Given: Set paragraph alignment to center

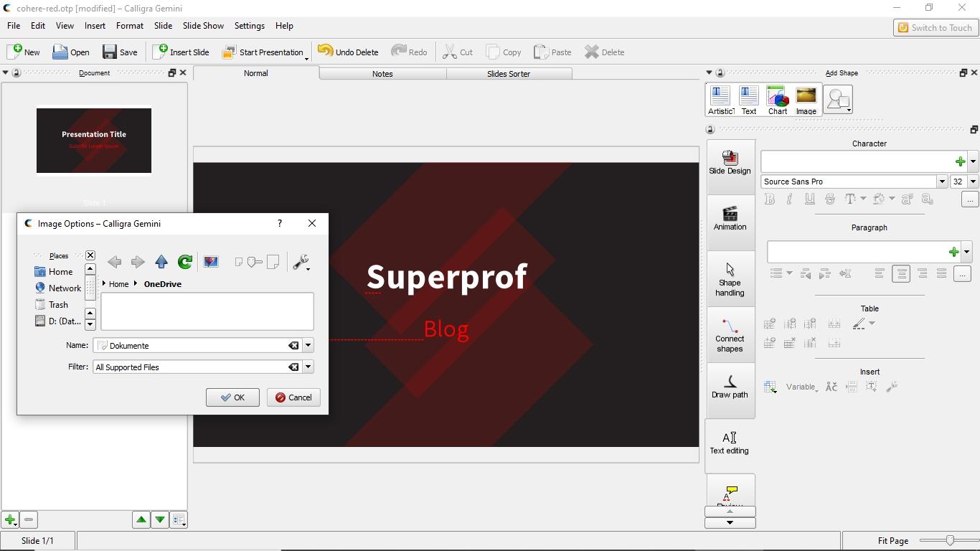Looking at the screenshot, I should pyautogui.click(x=901, y=274).
